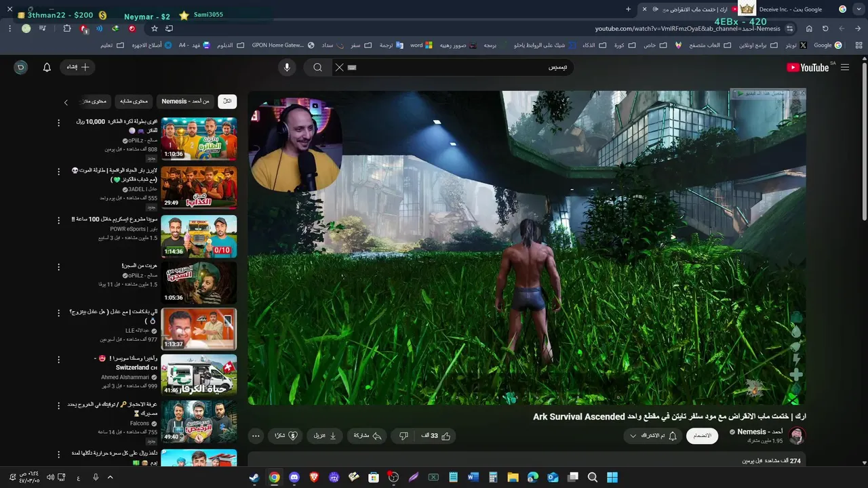
Task: Close the current YouTube tab
Action: click(x=644, y=9)
